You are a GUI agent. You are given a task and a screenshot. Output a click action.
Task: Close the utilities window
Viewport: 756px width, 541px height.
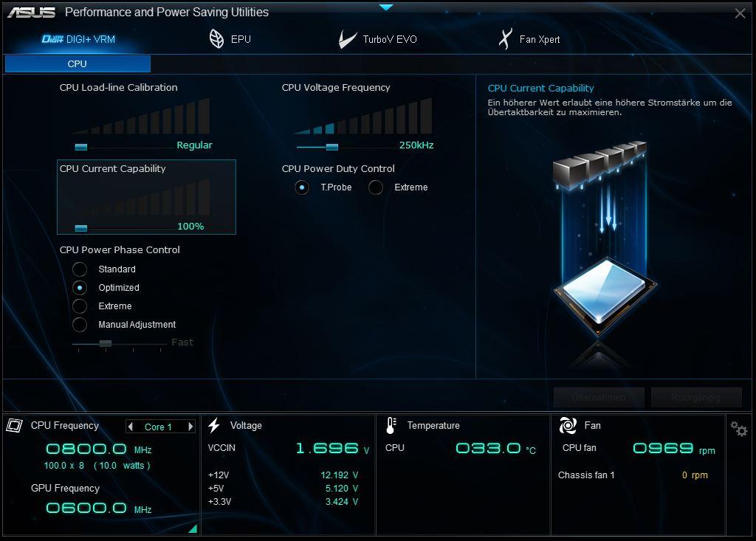pos(740,13)
